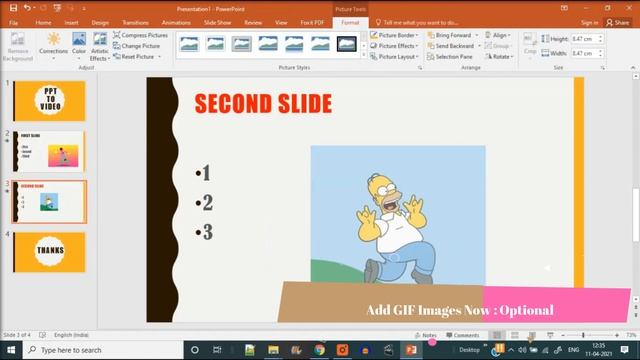This screenshot has height=360, width=640.
Task: Expand the Send Backward dropdown arrow
Action: click(x=480, y=46)
